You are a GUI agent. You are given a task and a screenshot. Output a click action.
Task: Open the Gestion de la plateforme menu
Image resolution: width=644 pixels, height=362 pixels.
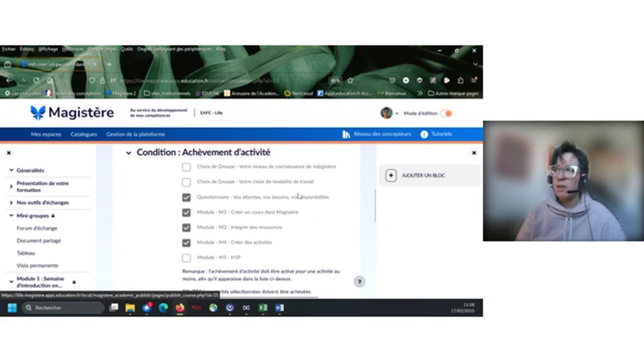pos(135,134)
